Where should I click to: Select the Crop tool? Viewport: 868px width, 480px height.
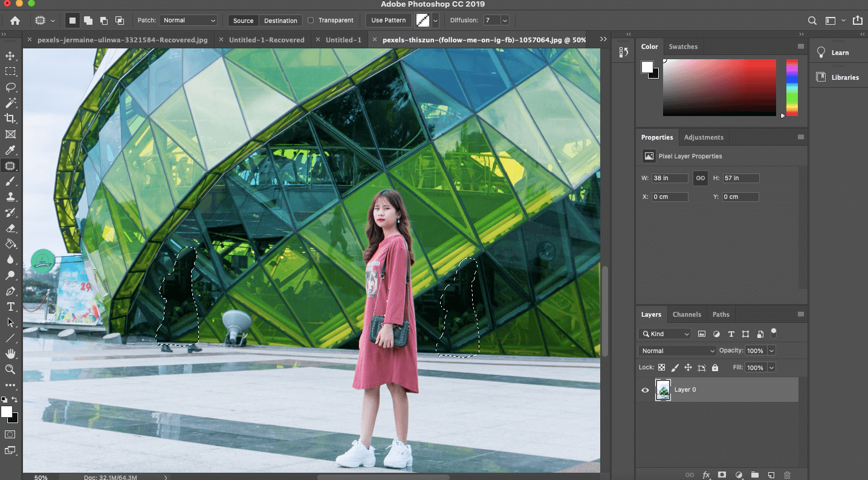click(x=10, y=118)
